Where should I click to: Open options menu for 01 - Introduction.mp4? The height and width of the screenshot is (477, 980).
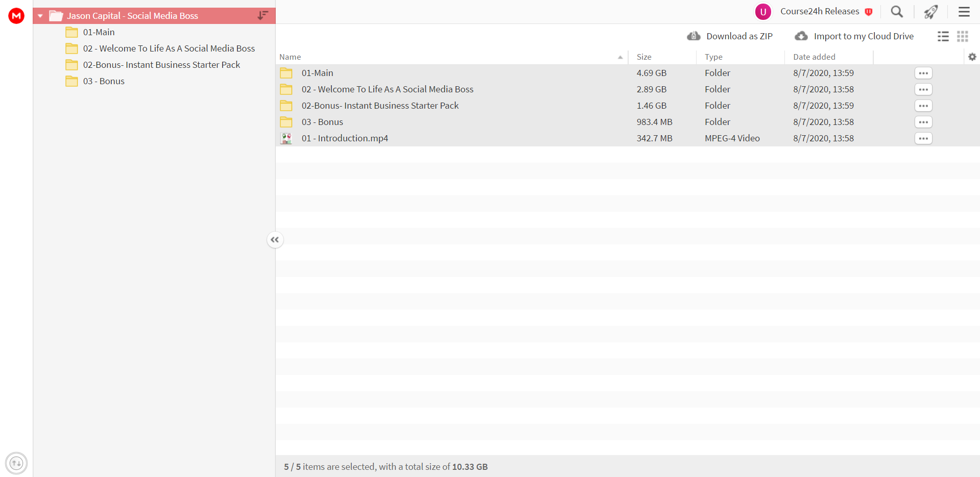(x=923, y=138)
